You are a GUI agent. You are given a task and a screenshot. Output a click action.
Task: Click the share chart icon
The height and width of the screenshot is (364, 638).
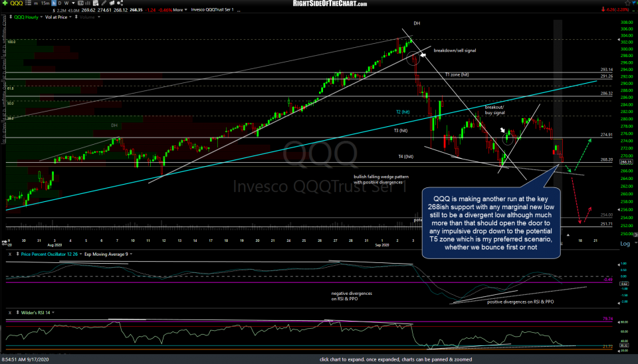point(120,3)
